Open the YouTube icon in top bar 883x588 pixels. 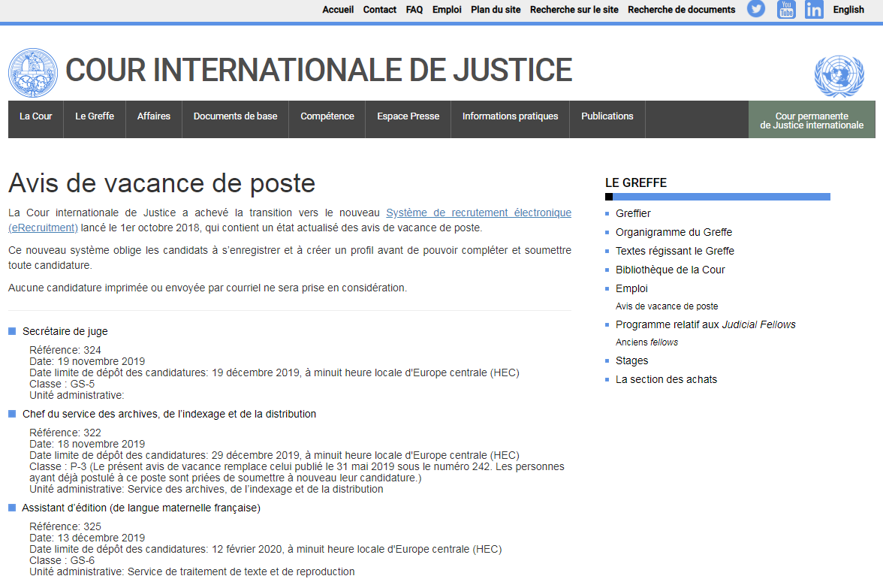coord(786,9)
